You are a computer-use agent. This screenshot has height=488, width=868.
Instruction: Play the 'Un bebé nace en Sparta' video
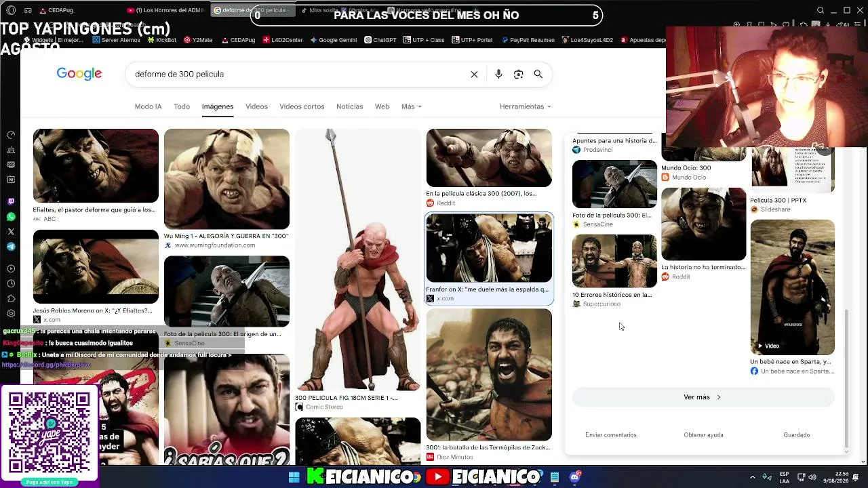point(792,287)
